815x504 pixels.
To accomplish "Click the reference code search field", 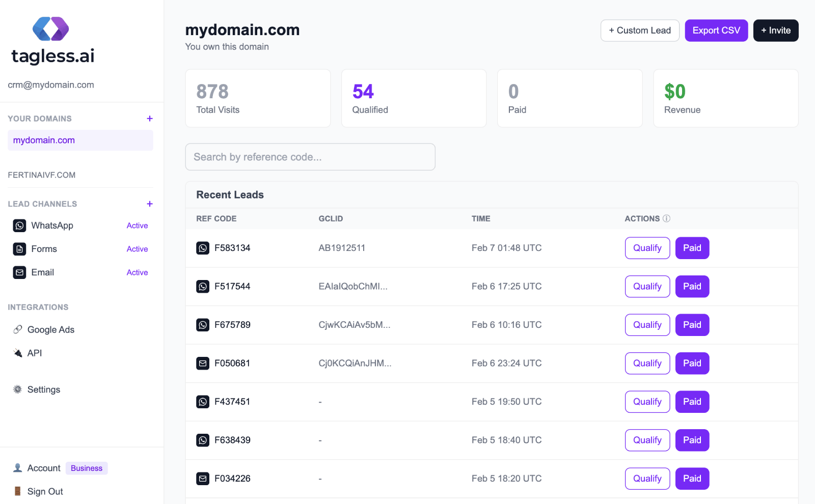I will point(310,157).
